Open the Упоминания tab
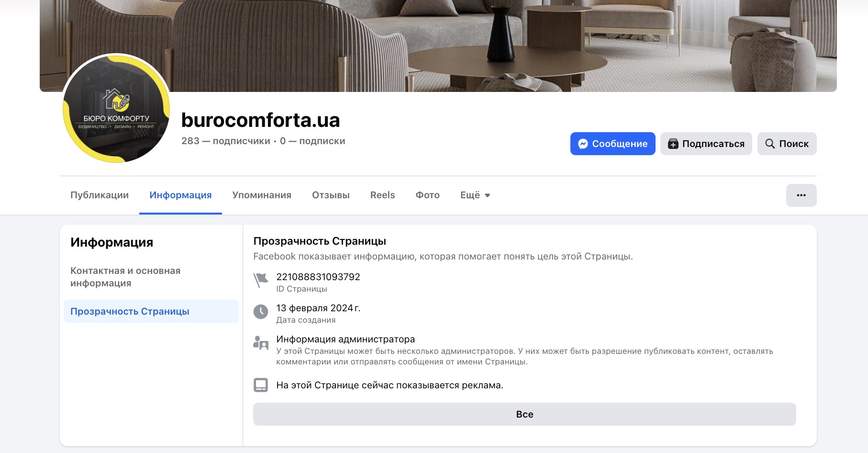Image resolution: width=868 pixels, height=453 pixels. [x=262, y=195]
